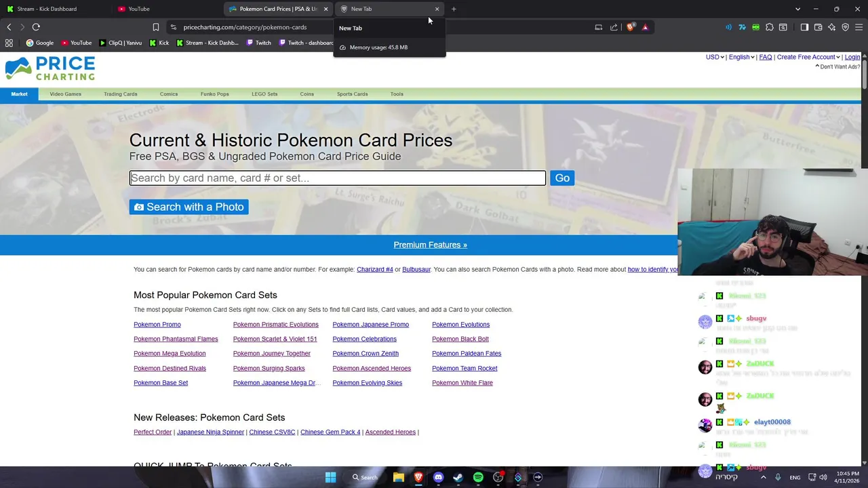Image resolution: width=868 pixels, height=488 pixels.
Task: Go back using the browser back arrow
Action: click(x=9, y=27)
